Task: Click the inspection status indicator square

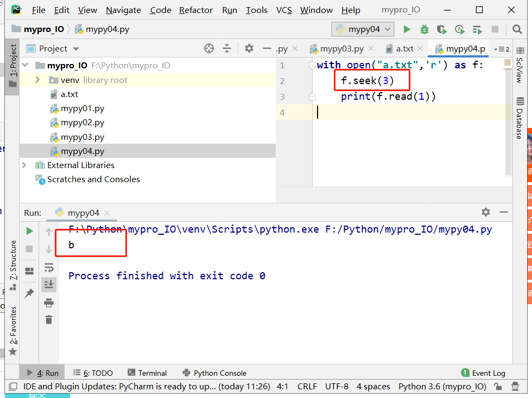Action: coord(508,62)
